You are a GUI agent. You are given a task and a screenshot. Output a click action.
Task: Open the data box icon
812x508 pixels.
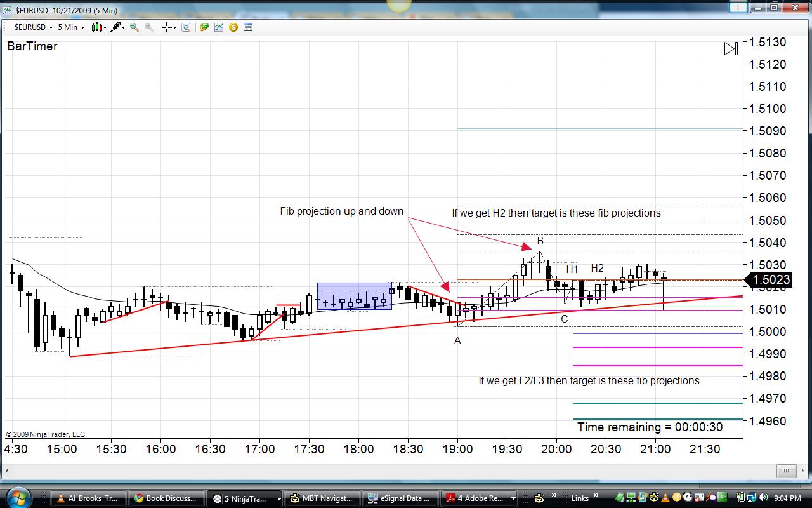(186, 27)
